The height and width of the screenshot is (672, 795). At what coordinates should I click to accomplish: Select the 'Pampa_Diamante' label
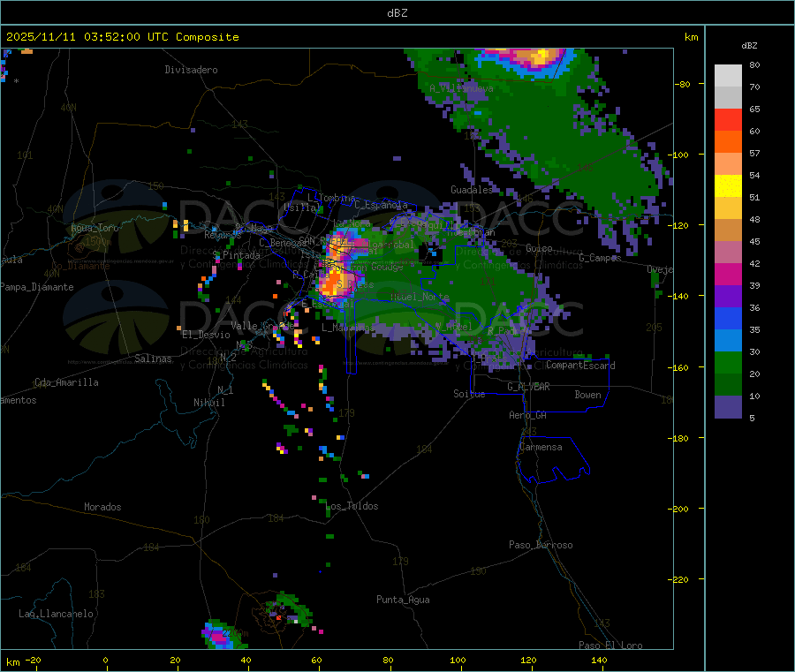tap(36, 287)
